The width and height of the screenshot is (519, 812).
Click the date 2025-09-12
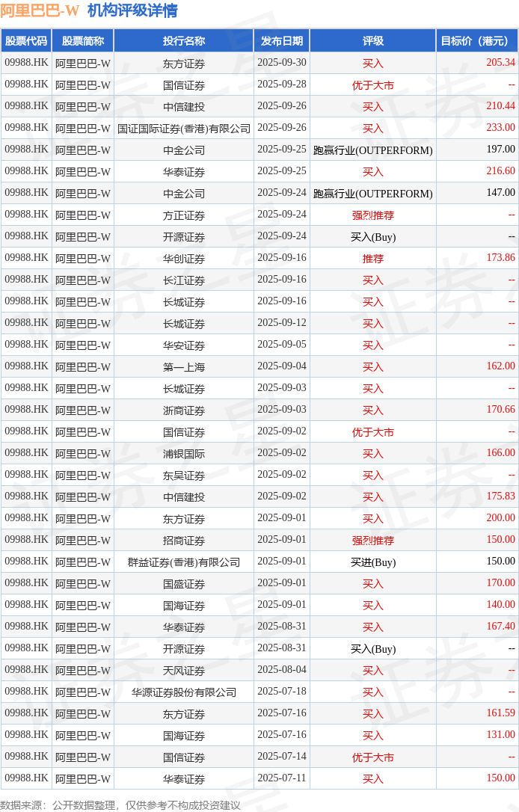click(282, 322)
